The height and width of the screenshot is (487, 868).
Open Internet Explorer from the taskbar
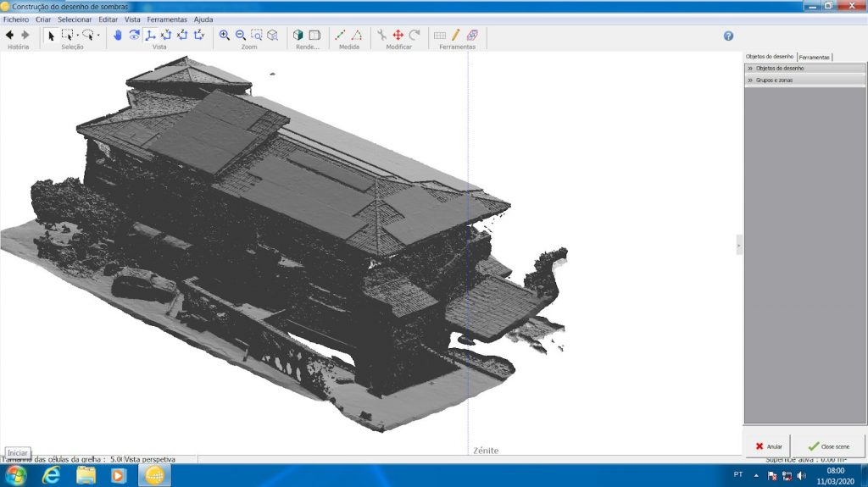pos(51,475)
